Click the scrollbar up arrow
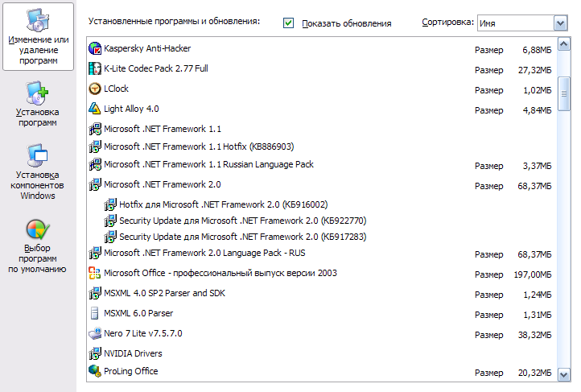 click(x=564, y=45)
